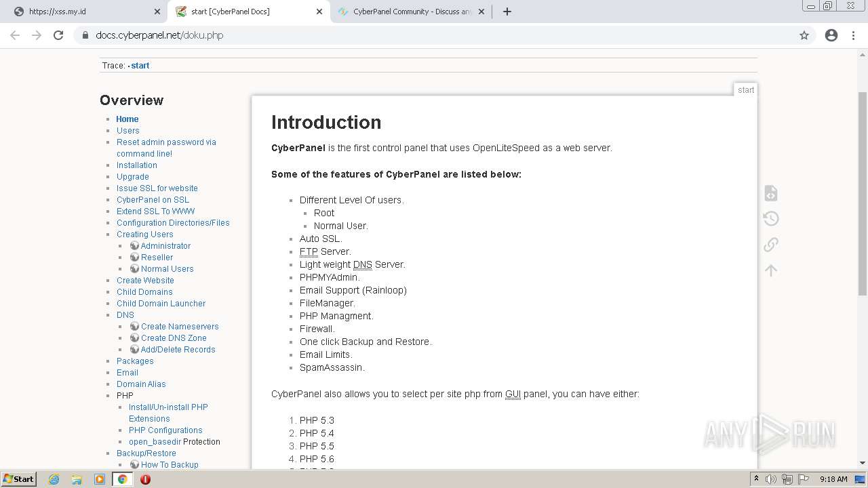The height and width of the screenshot is (488, 868).
Task: Open Chrome profile avatar menu
Action: pyautogui.click(x=831, y=35)
